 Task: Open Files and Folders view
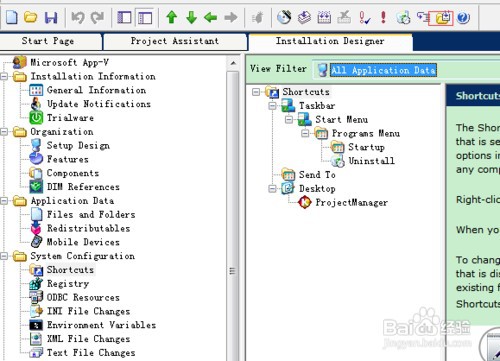click(x=91, y=214)
